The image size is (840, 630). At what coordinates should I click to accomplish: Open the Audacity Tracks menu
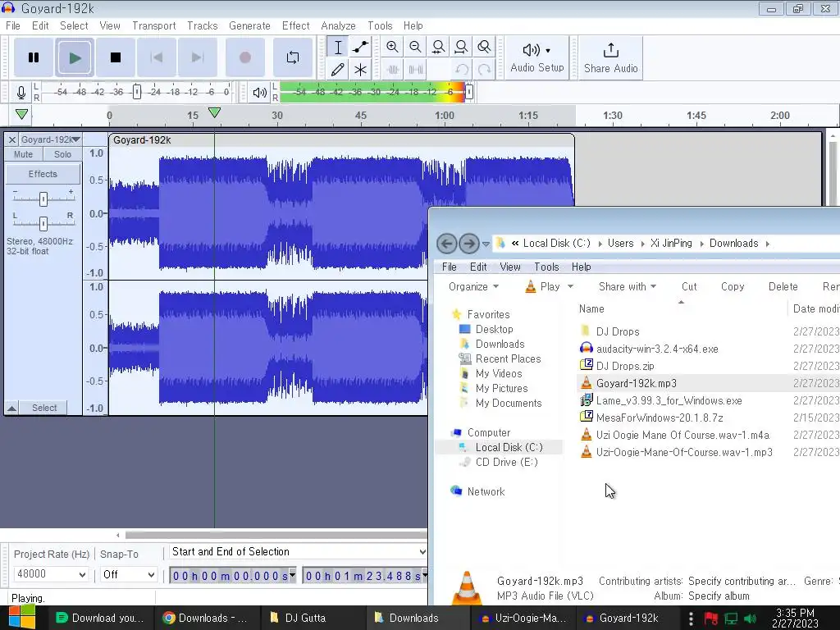point(202,25)
